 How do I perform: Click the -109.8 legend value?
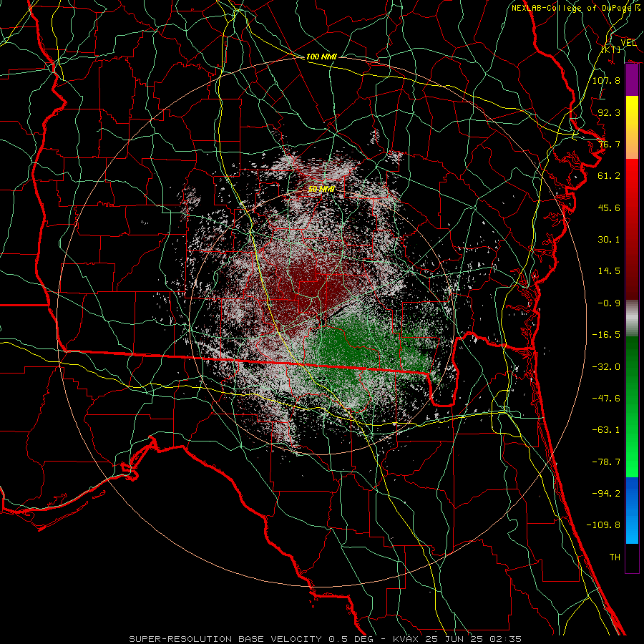603,525
